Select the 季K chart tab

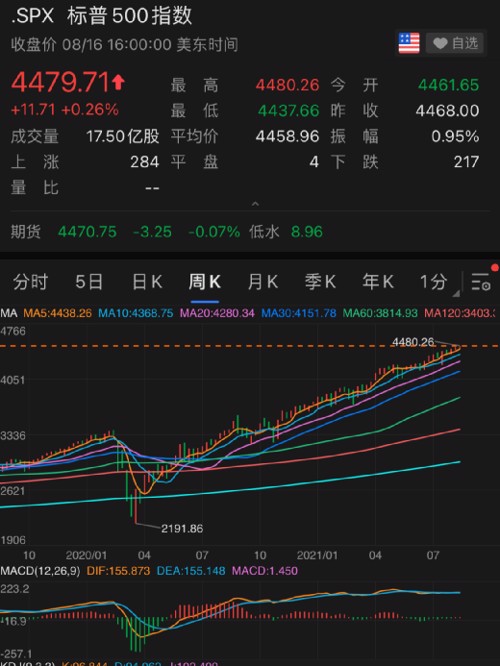tap(320, 282)
